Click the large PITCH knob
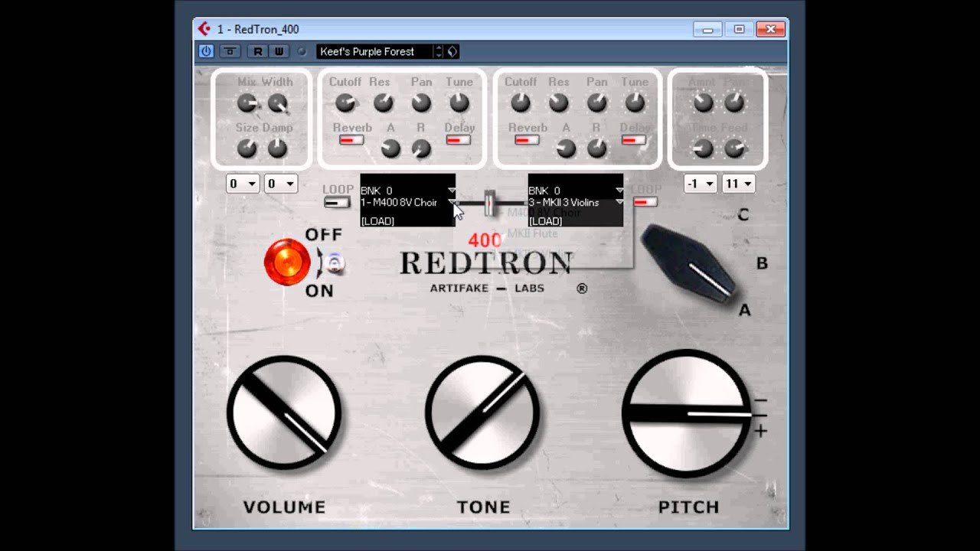The image size is (980, 551). 687,413
